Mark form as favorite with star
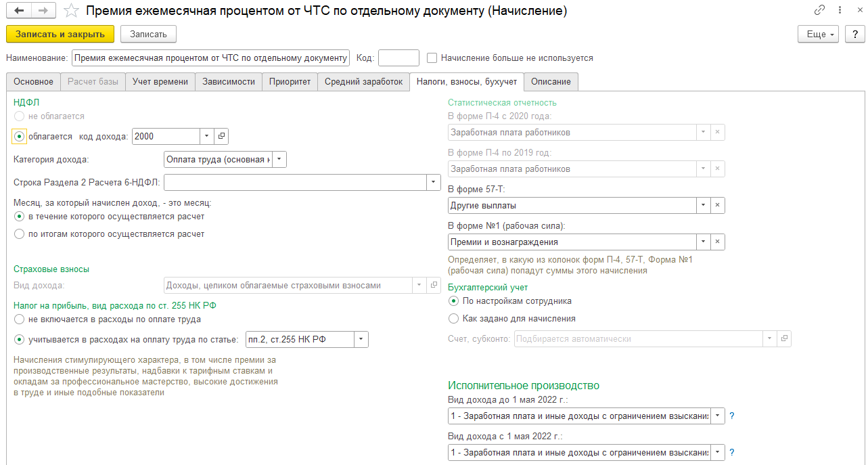Image resolution: width=868 pixels, height=465 pixels. click(x=70, y=11)
